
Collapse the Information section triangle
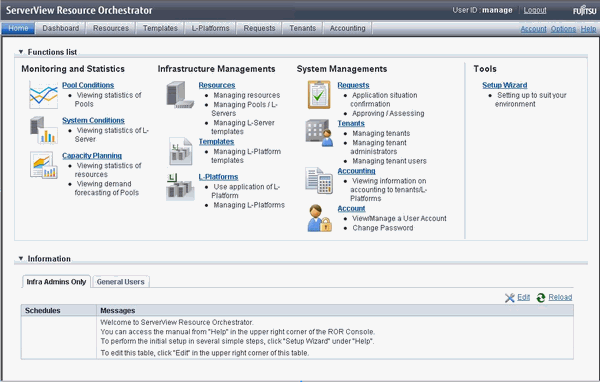point(21,258)
